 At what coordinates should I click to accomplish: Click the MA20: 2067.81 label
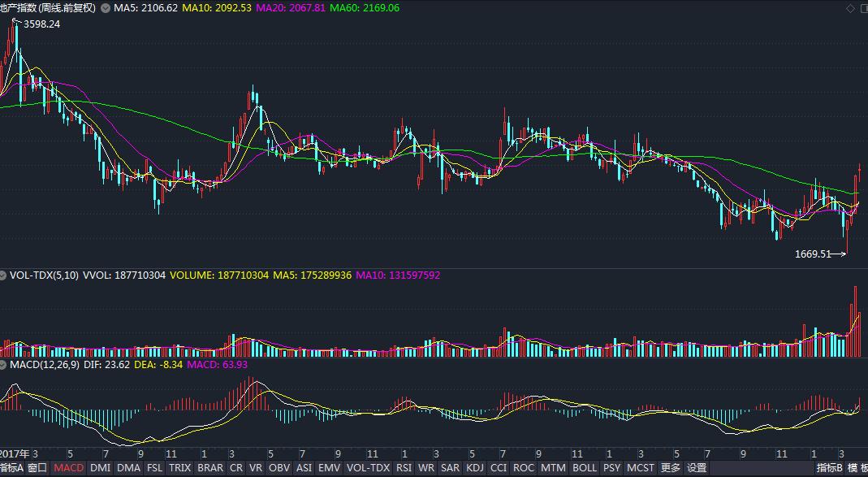(x=291, y=8)
